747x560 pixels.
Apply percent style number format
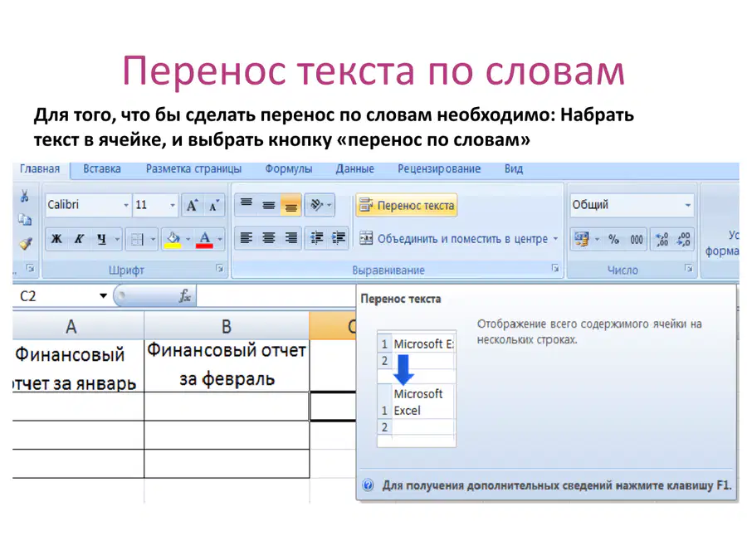click(613, 239)
